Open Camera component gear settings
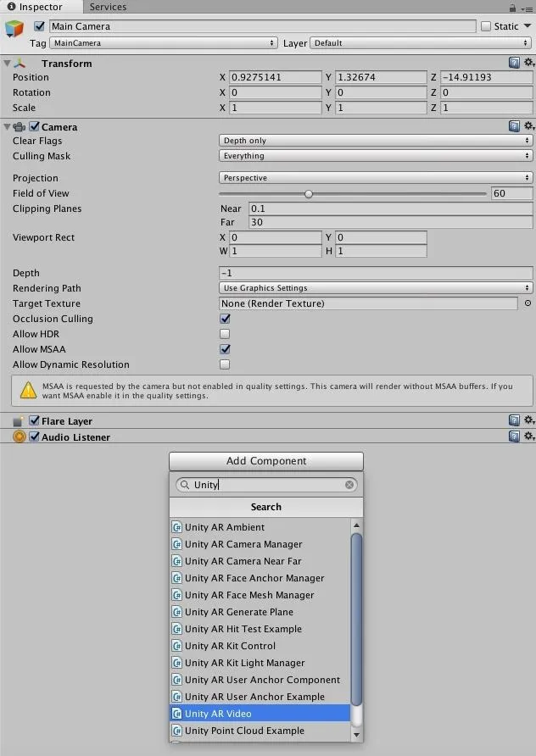 click(529, 125)
